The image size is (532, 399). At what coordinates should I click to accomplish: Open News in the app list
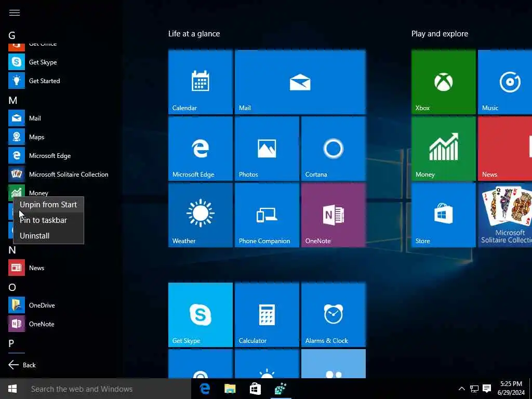pos(26,268)
